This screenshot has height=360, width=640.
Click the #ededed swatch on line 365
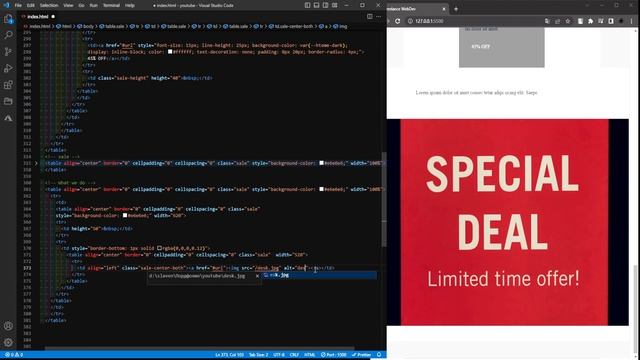pyautogui.click(x=125, y=215)
